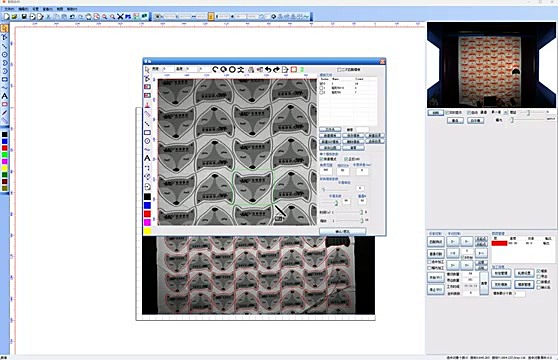558x360 pixels.
Task: Click the first numeric input in dialog top toolbar
Action: 168,69
